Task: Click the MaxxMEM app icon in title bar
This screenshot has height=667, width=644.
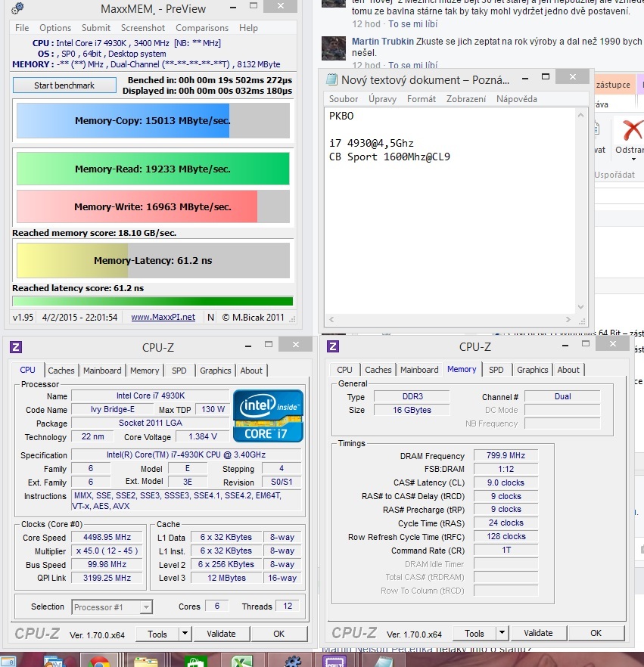Action: (x=17, y=8)
